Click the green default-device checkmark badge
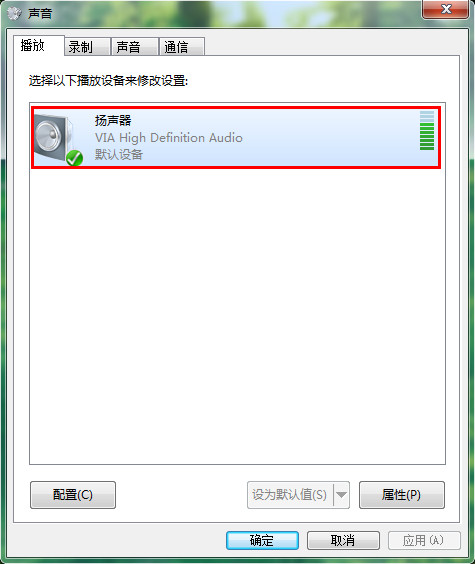This screenshot has width=475, height=564. (x=74, y=158)
